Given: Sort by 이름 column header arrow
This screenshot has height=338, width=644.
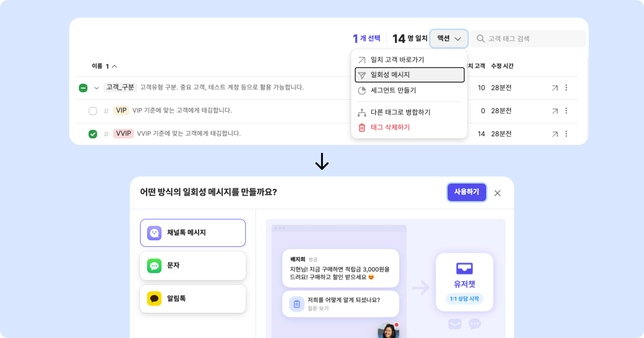Looking at the screenshot, I should (114, 66).
